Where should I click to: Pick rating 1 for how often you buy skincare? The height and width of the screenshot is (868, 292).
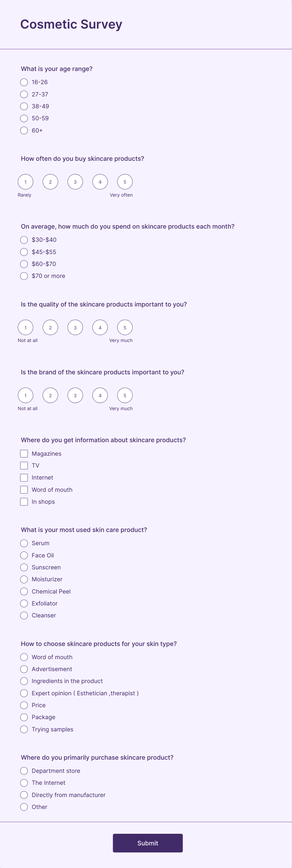click(26, 182)
